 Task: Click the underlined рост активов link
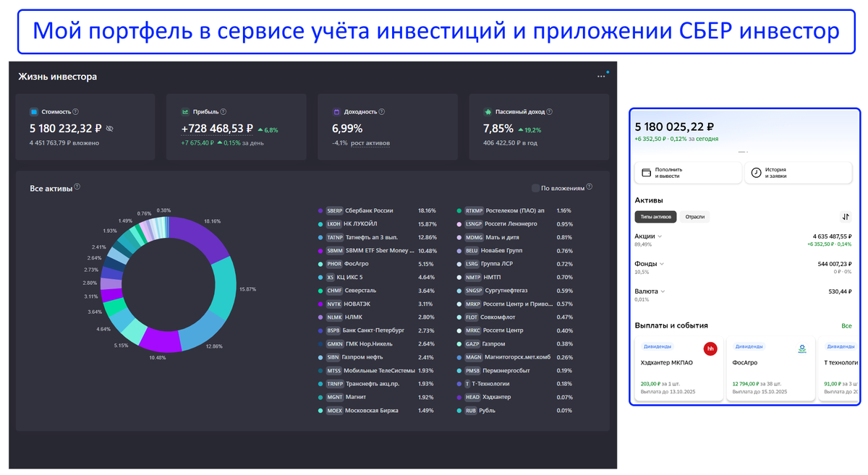(x=370, y=143)
